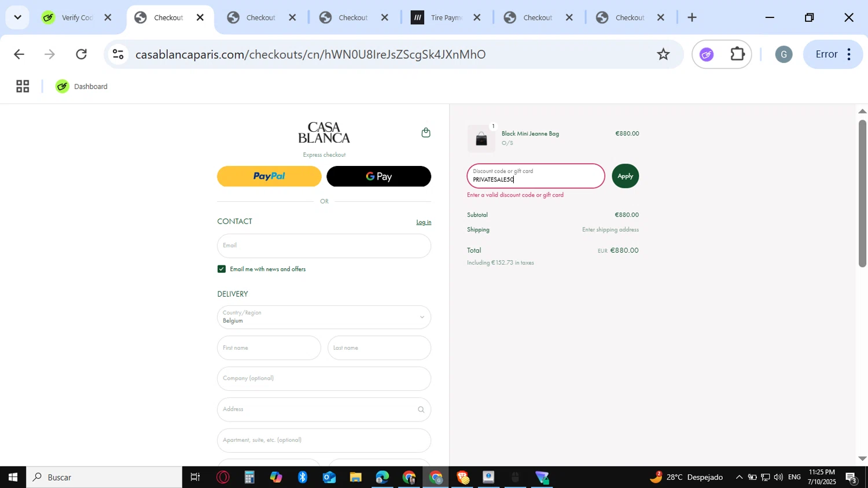Focus the Email input field
Screen dimensions: 868x488
point(324,246)
